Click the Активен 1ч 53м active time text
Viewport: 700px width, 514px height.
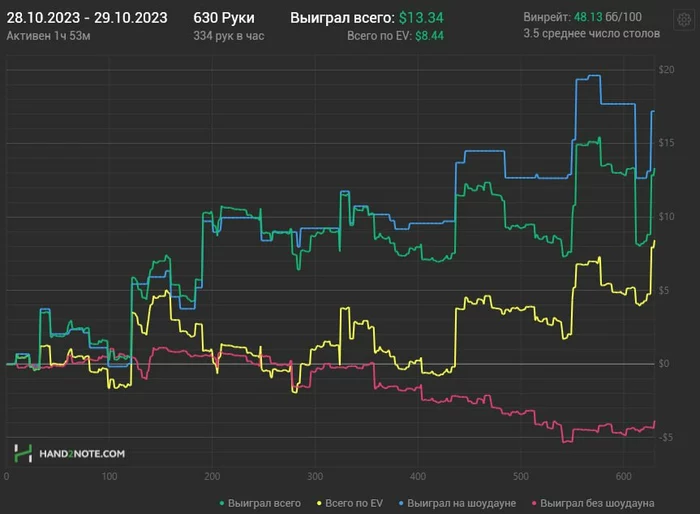pos(50,35)
